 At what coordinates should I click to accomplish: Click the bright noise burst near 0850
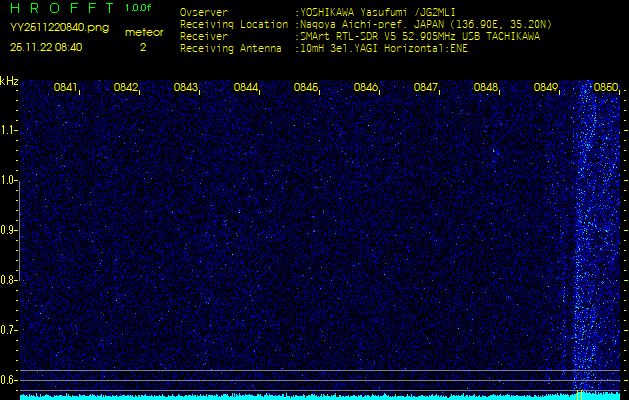pyautogui.click(x=595, y=237)
